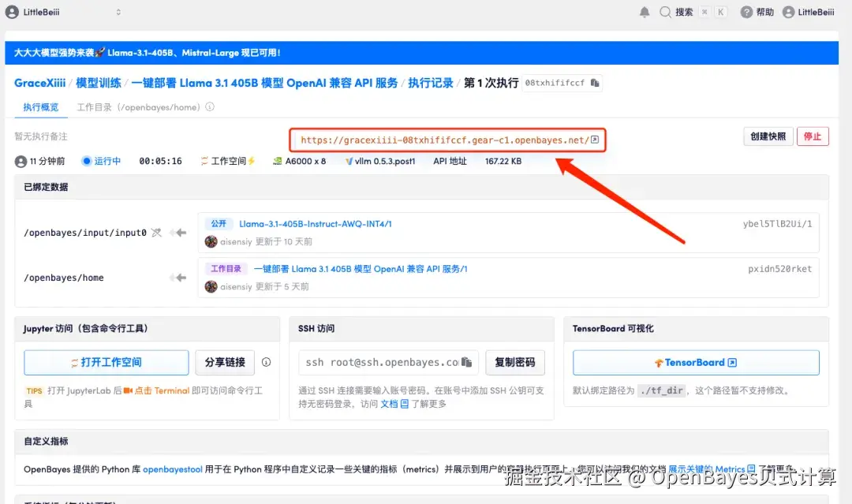Click the search magnifier icon
Image resolution: width=852 pixels, height=504 pixels.
click(665, 12)
